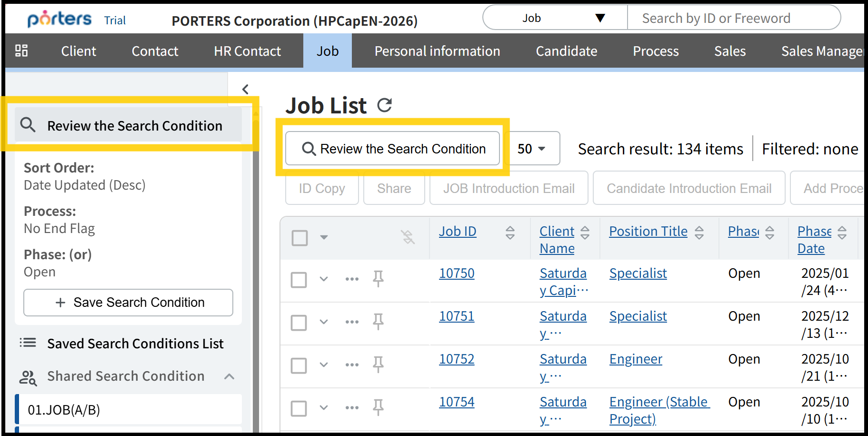Focus the Search by ID or Freeword field
The image size is (868, 436).
coord(733,18)
